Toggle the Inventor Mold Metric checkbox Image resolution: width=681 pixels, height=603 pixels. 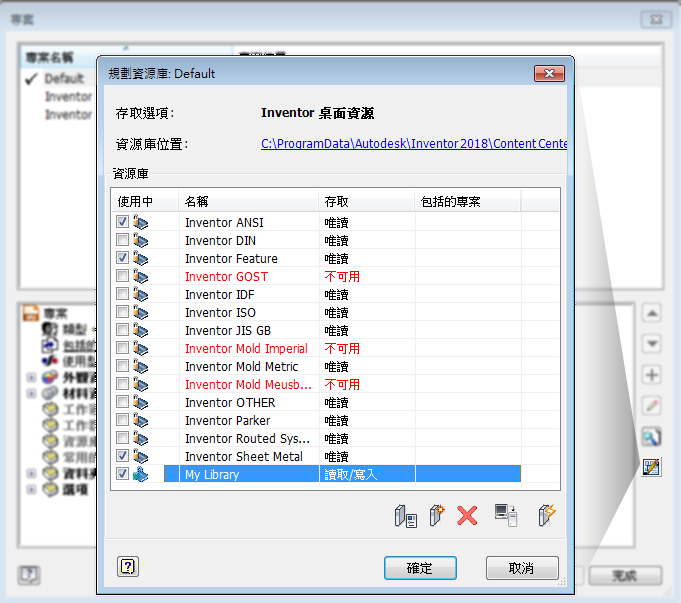tap(122, 366)
